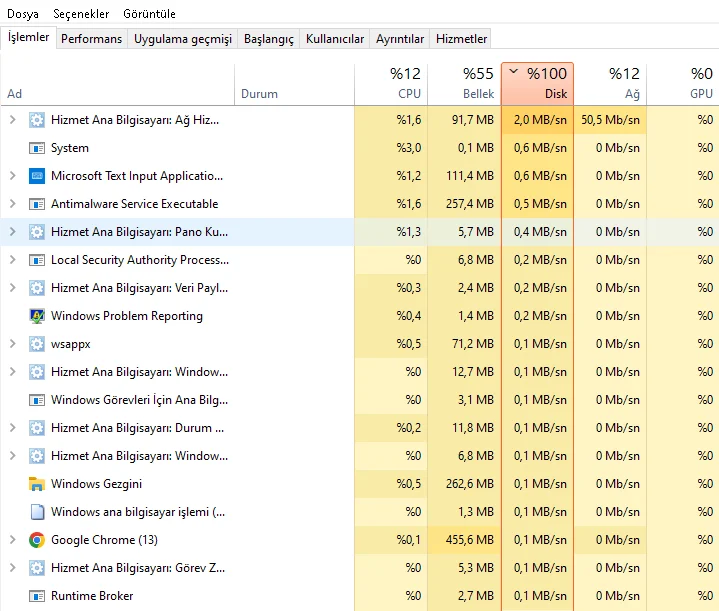Viewport: 719px width, 611px height.
Task: Click the Windows Gezgini folder icon
Action: click(37, 484)
